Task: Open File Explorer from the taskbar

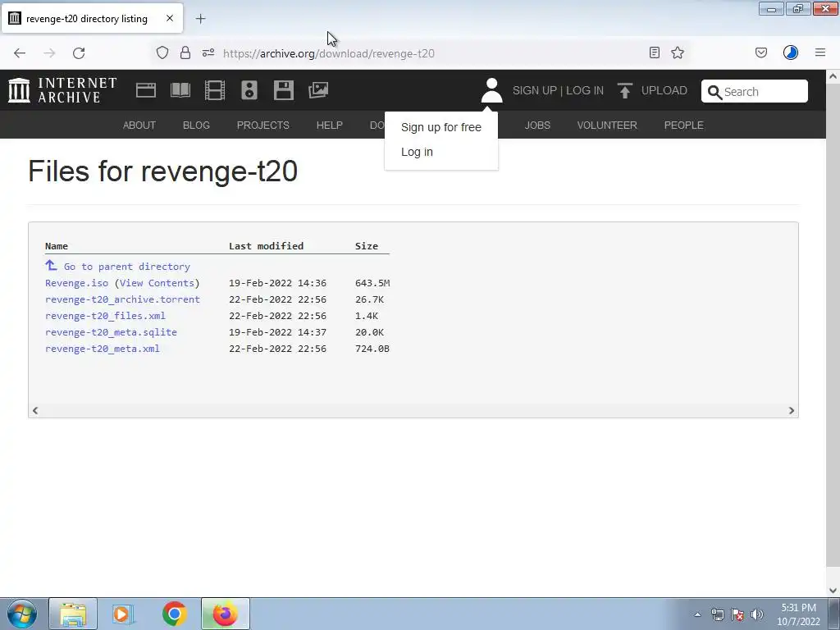Action: [73, 614]
